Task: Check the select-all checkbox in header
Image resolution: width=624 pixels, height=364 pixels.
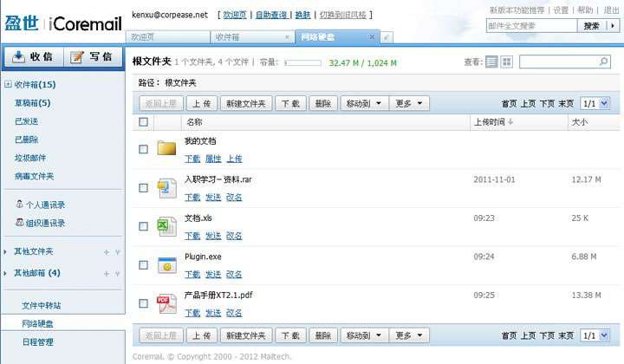Action: coord(144,122)
